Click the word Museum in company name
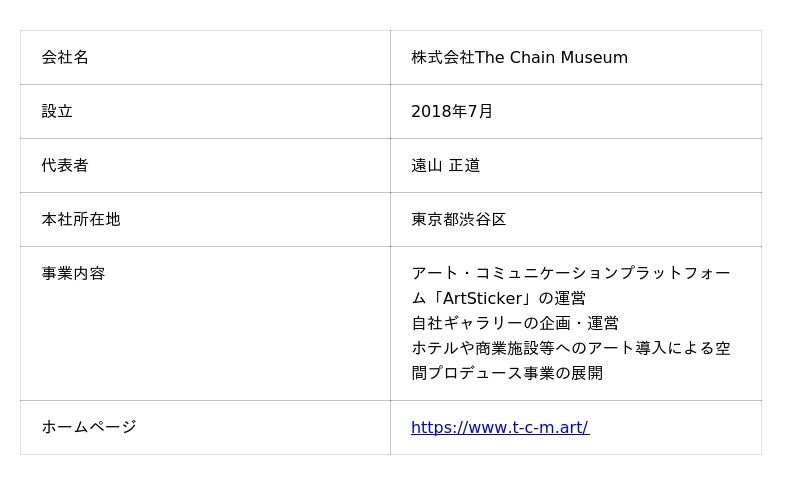Viewport: 800px width, 485px height. click(593, 58)
